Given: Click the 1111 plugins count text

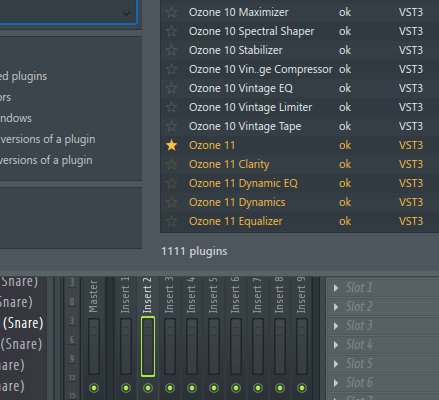Looking at the screenshot, I should pyautogui.click(x=194, y=251).
